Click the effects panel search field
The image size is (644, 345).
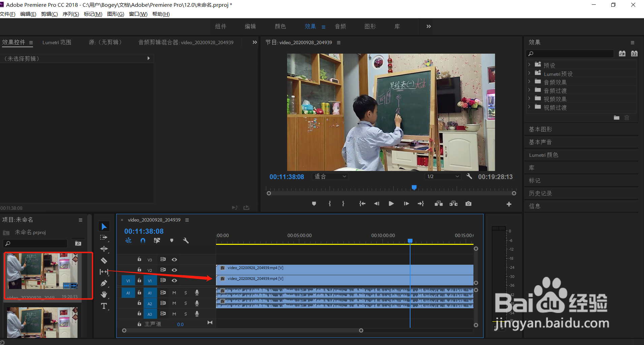click(570, 54)
